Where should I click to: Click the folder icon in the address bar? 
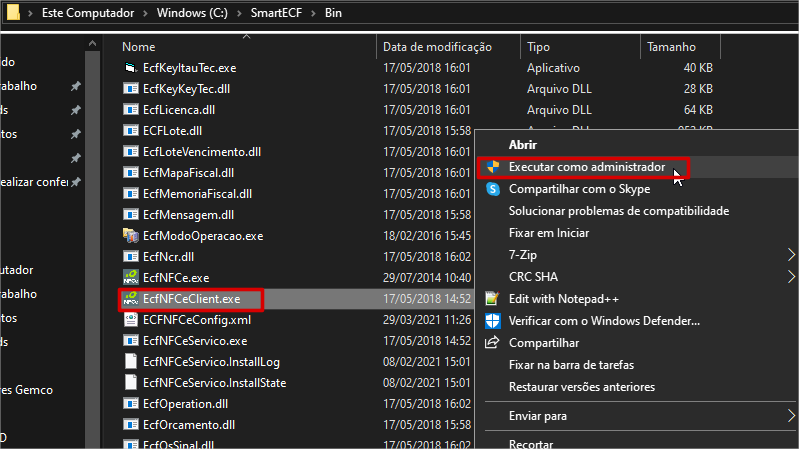[x=13, y=12]
